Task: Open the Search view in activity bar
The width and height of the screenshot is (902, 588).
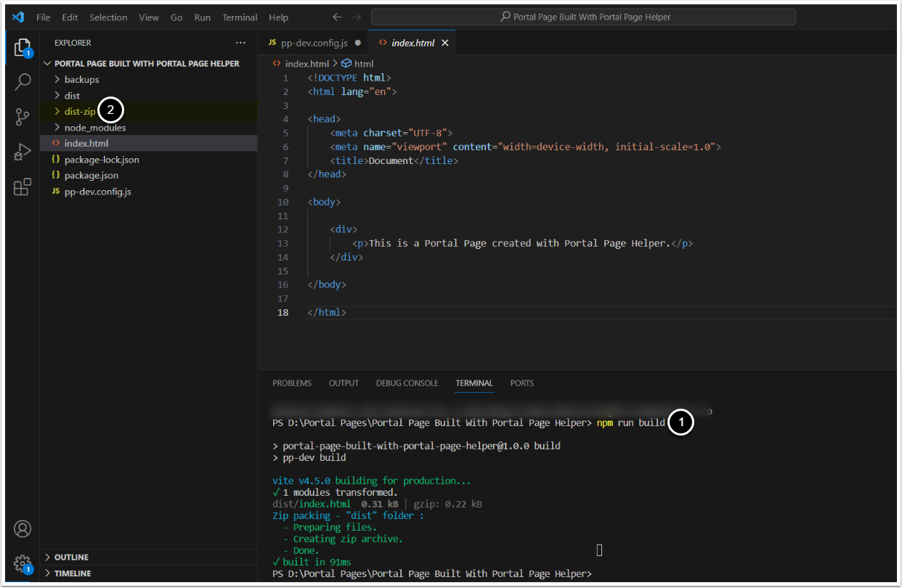Action: point(23,82)
